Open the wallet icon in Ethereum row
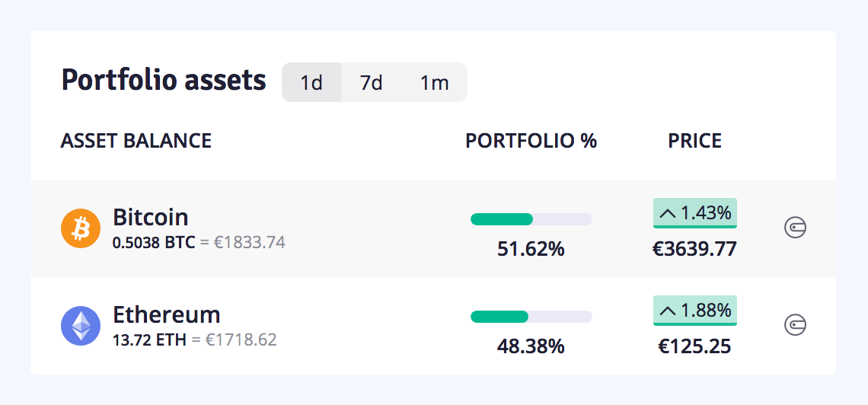 click(x=795, y=325)
